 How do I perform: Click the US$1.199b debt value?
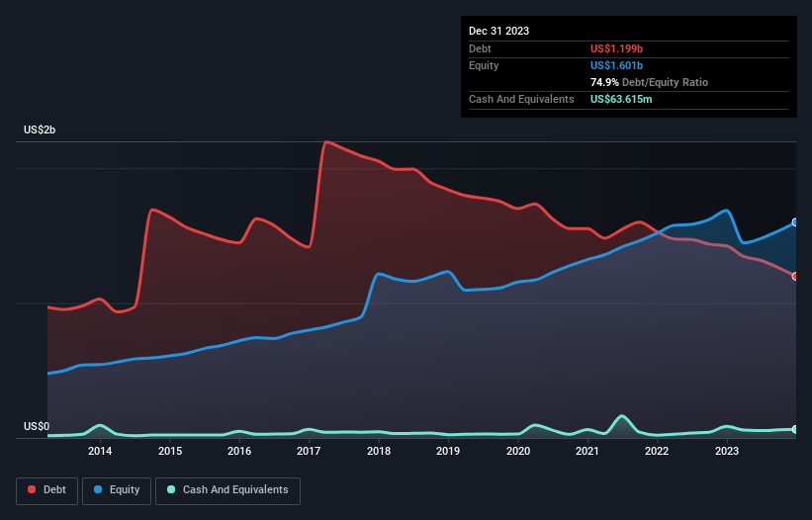tap(616, 48)
